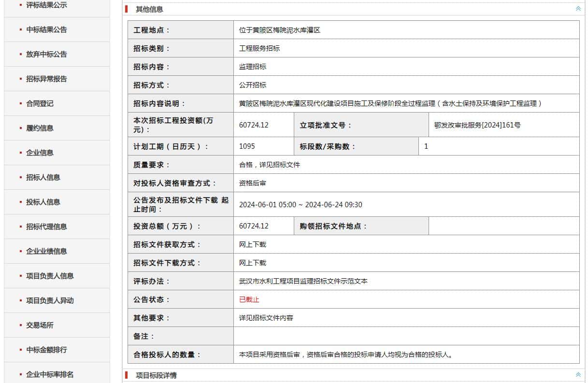
Task: Open 招标异常报告 sidebar entry
Action: [x=46, y=79]
